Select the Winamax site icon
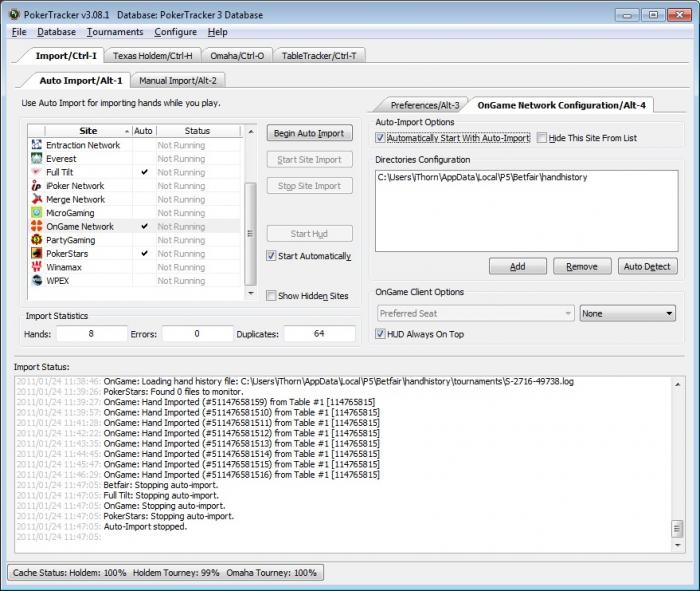The width and height of the screenshot is (700, 591). point(37,267)
